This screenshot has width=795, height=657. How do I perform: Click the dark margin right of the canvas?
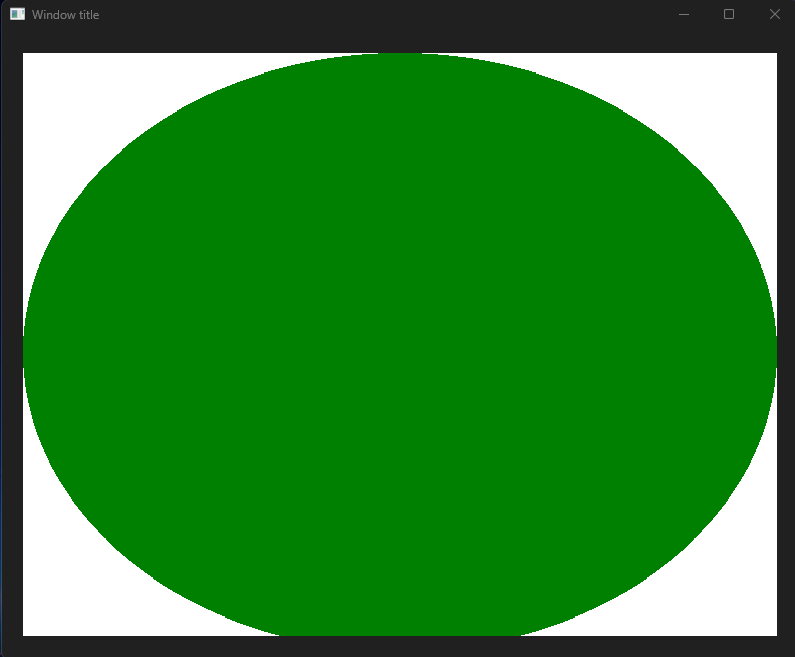[x=785, y=345]
